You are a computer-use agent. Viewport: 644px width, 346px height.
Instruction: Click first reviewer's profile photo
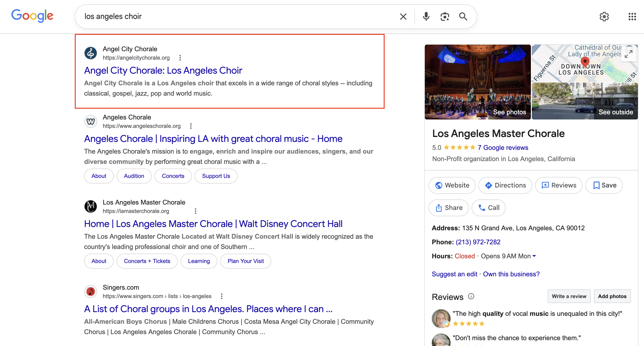click(441, 318)
